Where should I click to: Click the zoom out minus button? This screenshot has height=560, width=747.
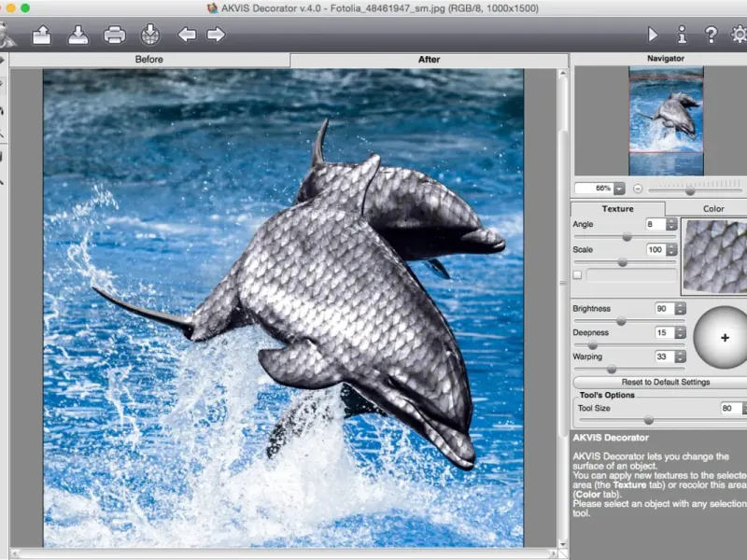coord(638,189)
